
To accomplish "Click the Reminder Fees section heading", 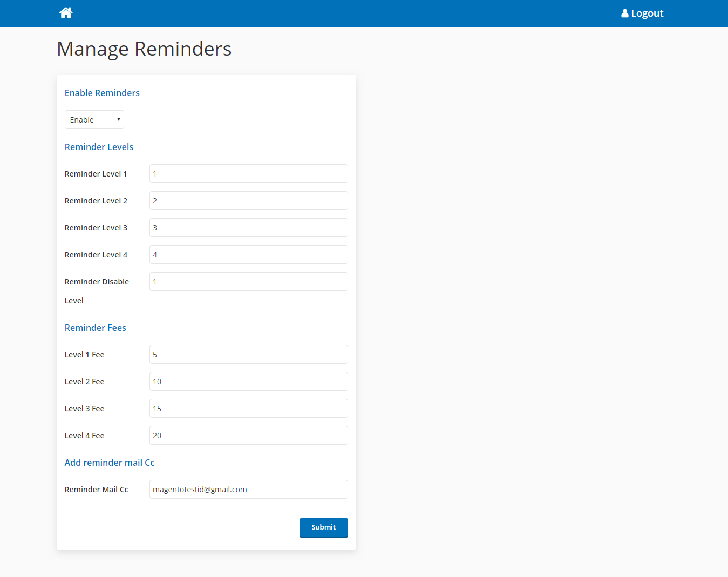I will tap(96, 328).
